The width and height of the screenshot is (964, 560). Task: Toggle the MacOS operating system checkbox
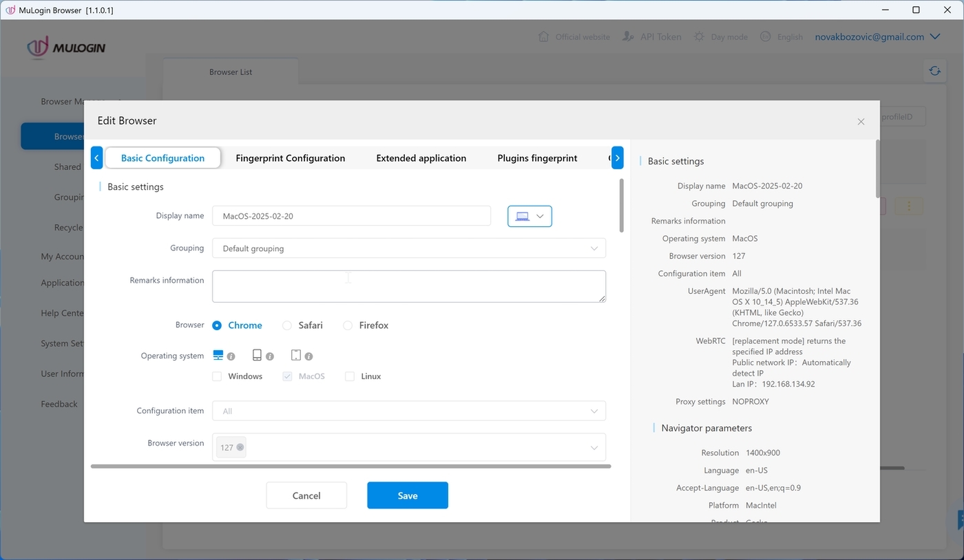tap(287, 376)
